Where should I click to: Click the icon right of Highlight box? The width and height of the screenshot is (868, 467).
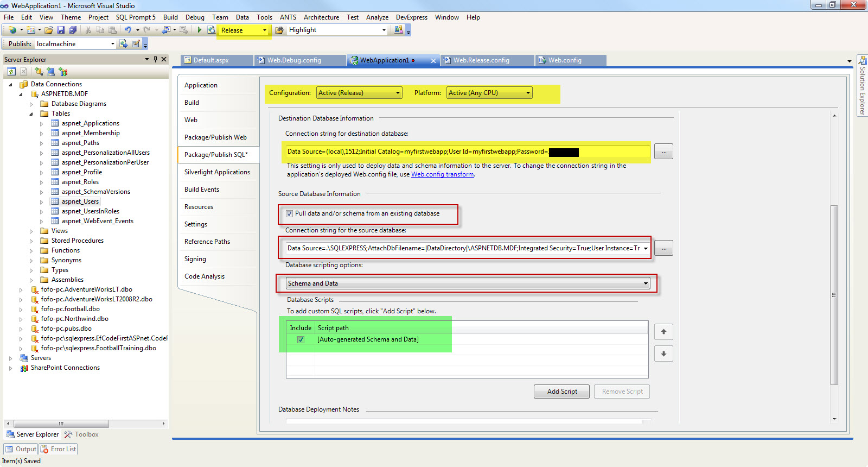(x=399, y=30)
